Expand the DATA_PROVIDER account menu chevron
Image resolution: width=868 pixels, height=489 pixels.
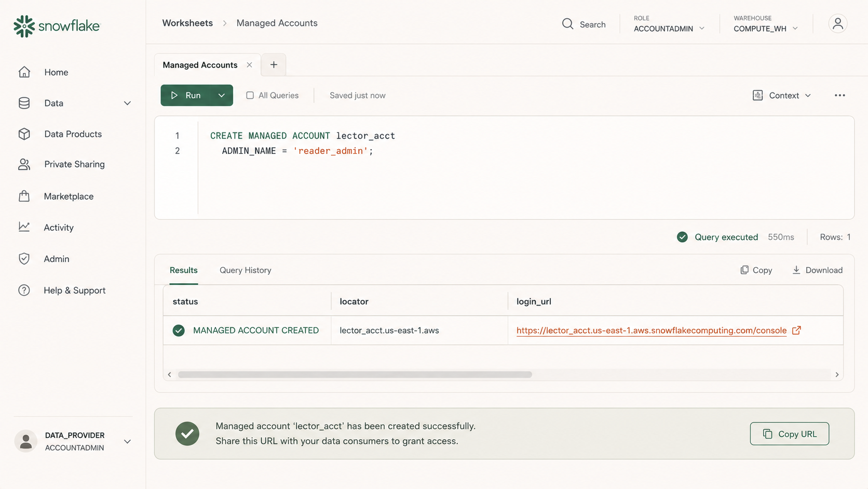tap(127, 442)
